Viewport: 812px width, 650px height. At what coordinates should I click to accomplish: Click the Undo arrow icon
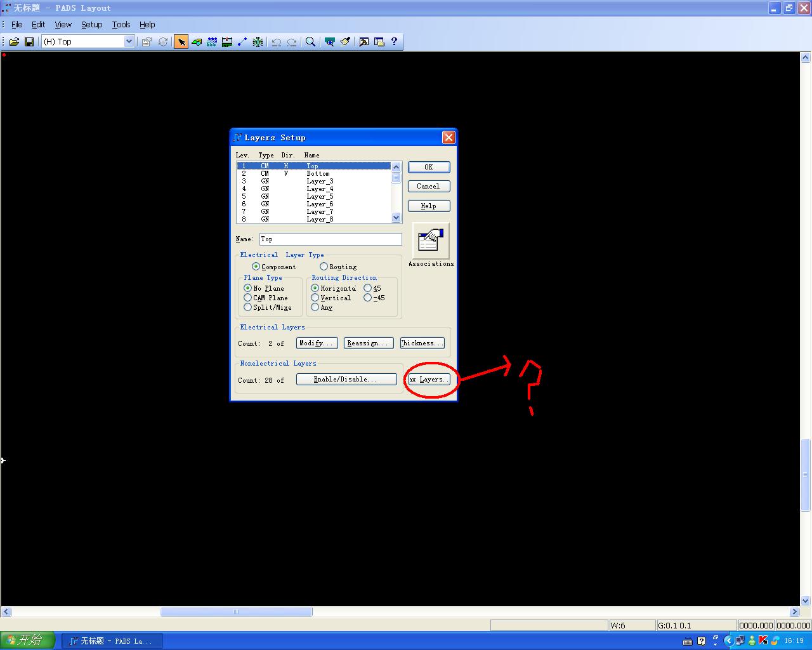[277, 42]
